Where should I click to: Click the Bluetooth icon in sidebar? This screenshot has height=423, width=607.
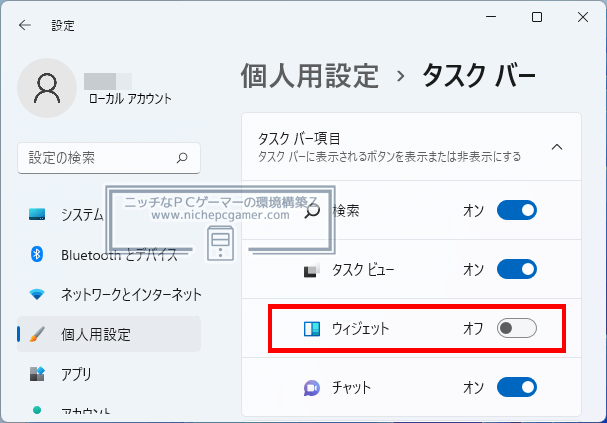tap(38, 254)
